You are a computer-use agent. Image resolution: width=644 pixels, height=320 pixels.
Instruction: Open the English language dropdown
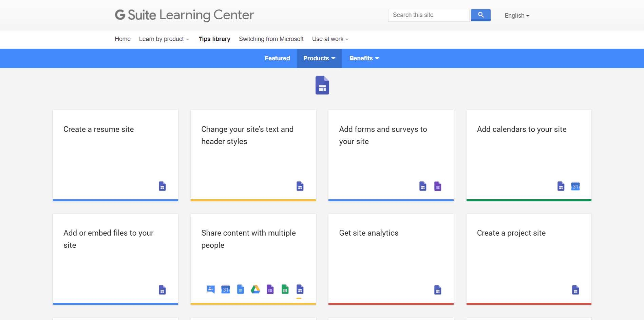click(x=517, y=16)
